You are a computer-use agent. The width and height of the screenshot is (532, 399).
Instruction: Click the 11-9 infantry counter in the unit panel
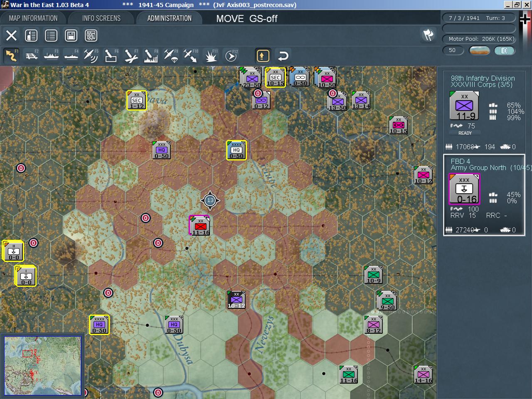coord(464,106)
